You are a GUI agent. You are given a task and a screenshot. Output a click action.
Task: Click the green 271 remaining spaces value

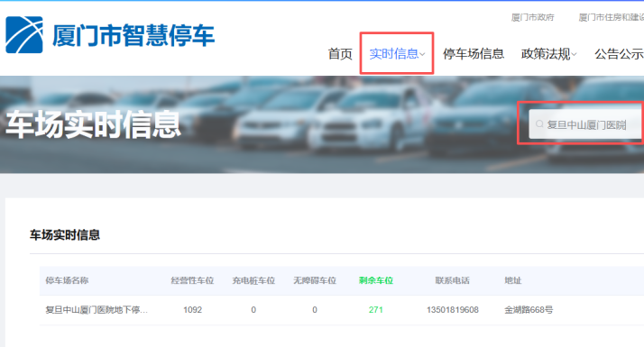376,310
